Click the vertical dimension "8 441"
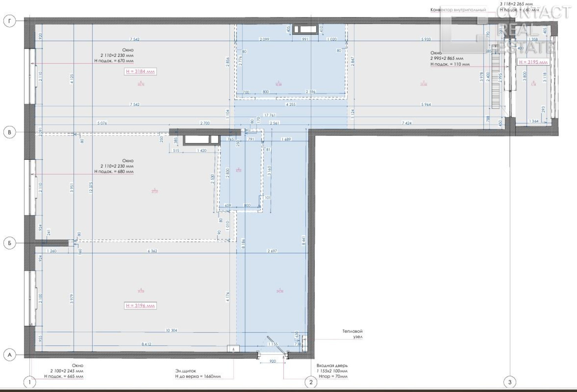This screenshot has width=577, height=392. (x=304, y=240)
